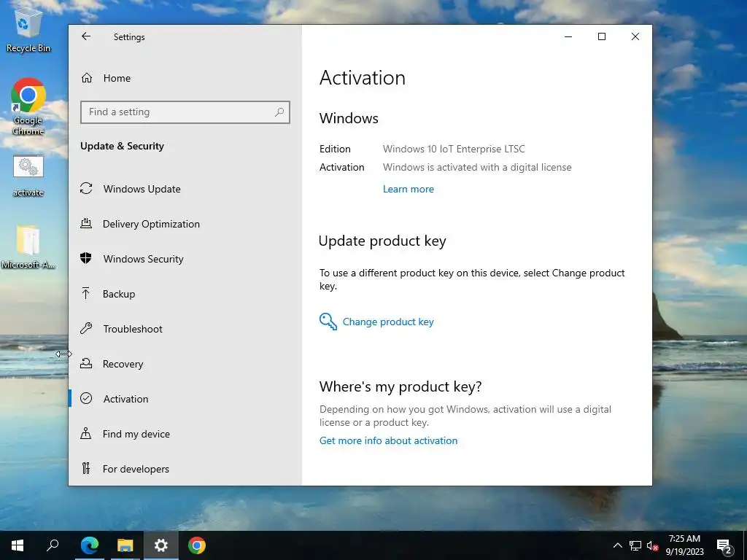Open File Explorer from the taskbar
This screenshot has width=747, height=560.
125,545
